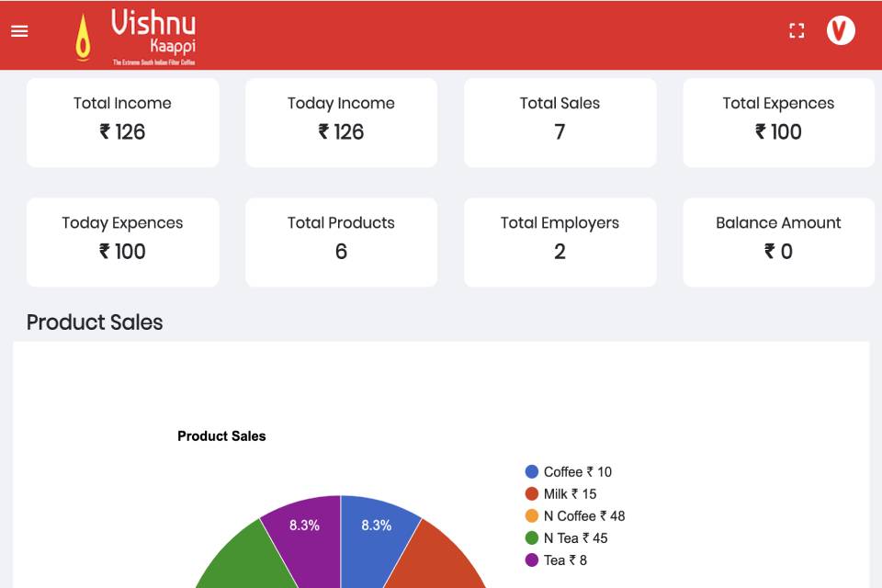882x588 pixels.
Task: Open the hamburger navigation menu
Action: 19,31
